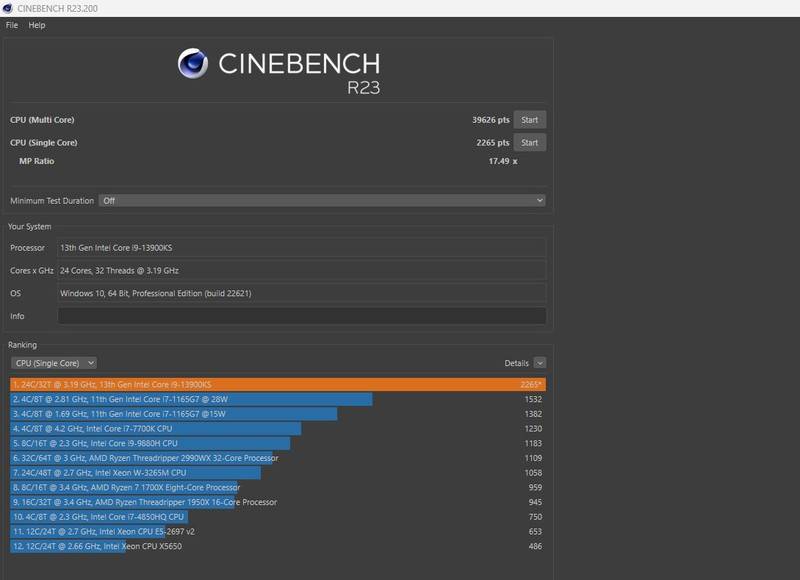This screenshot has height=580, width=800.
Task: Open the Help menu
Action: click(x=37, y=25)
